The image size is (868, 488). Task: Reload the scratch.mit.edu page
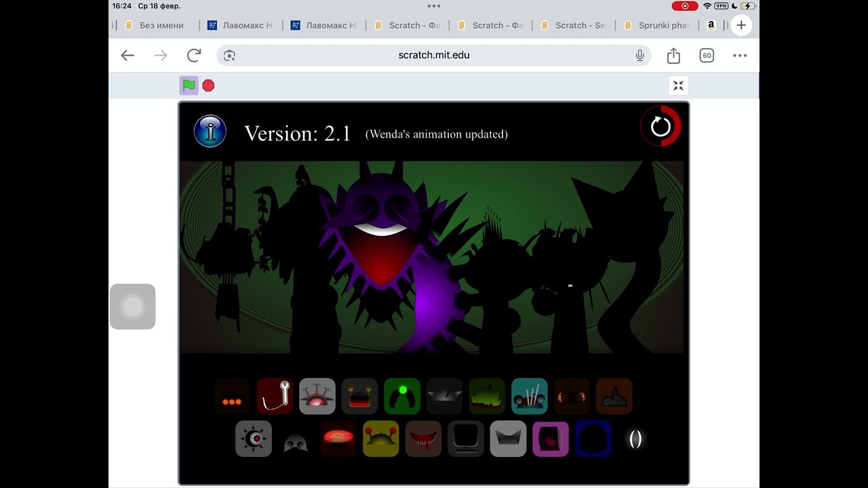(x=194, y=56)
